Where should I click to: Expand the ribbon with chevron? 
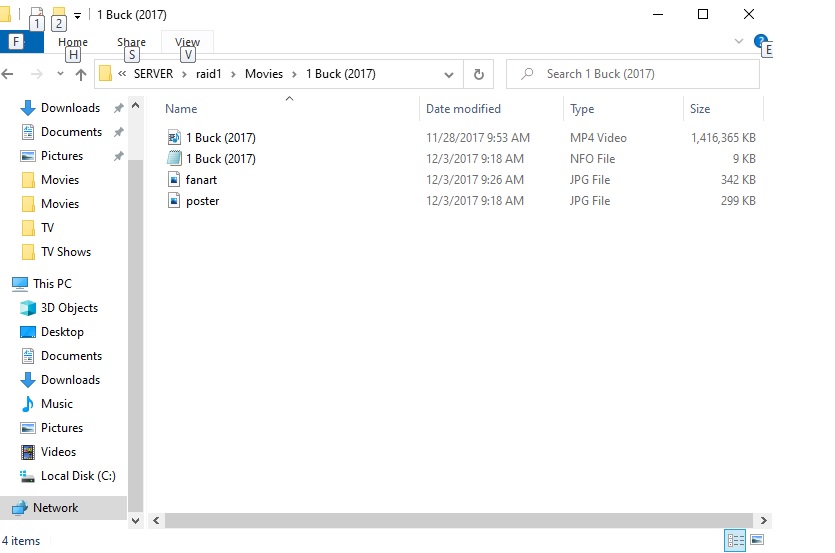(739, 42)
